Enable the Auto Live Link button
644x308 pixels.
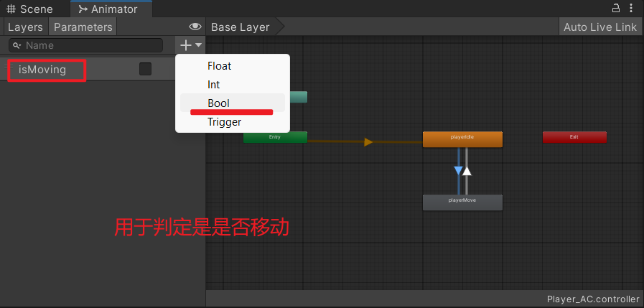(599, 27)
